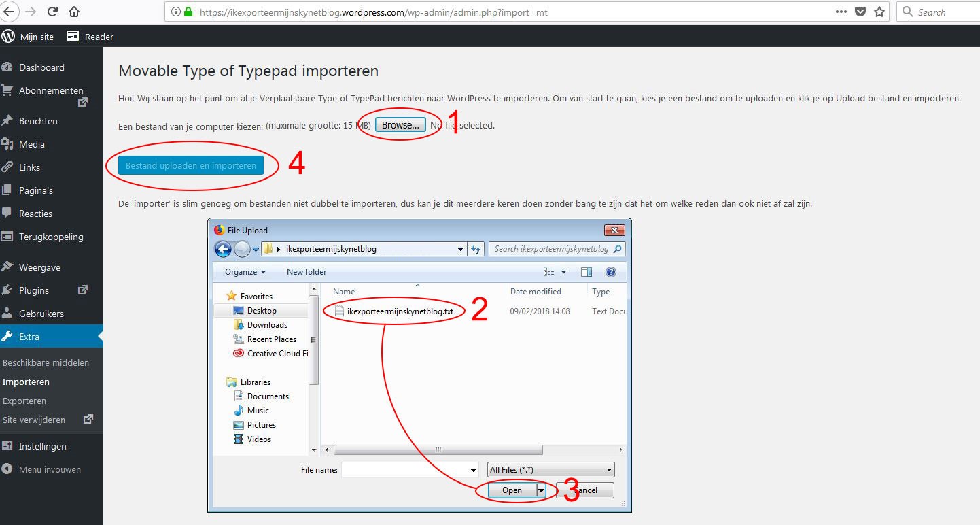This screenshot has width=980, height=525.
Task: Open Instellingen in the sidebar
Action: coord(43,446)
